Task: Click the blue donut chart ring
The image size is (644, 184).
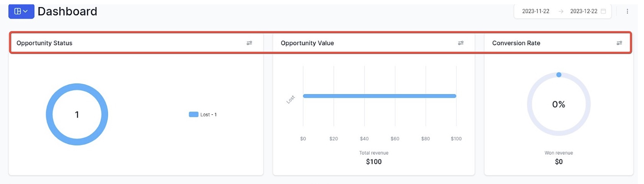Action: pyautogui.click(x=49, y=115)
